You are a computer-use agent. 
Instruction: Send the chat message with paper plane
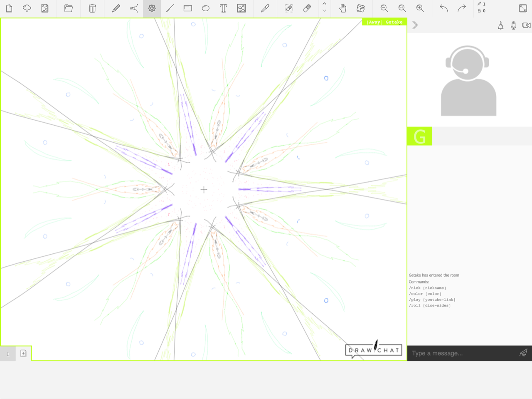[523, 353]
